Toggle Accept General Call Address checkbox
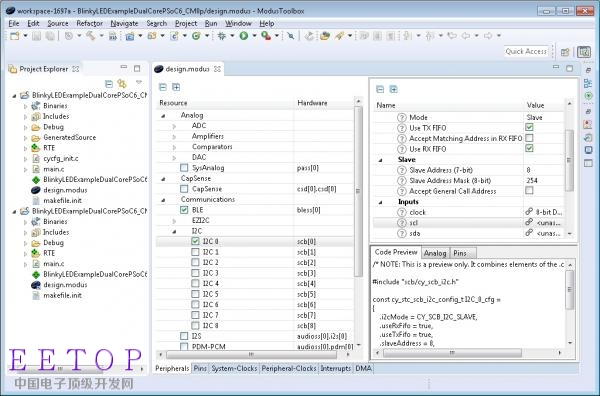600x396 pixels. (529, 191)
